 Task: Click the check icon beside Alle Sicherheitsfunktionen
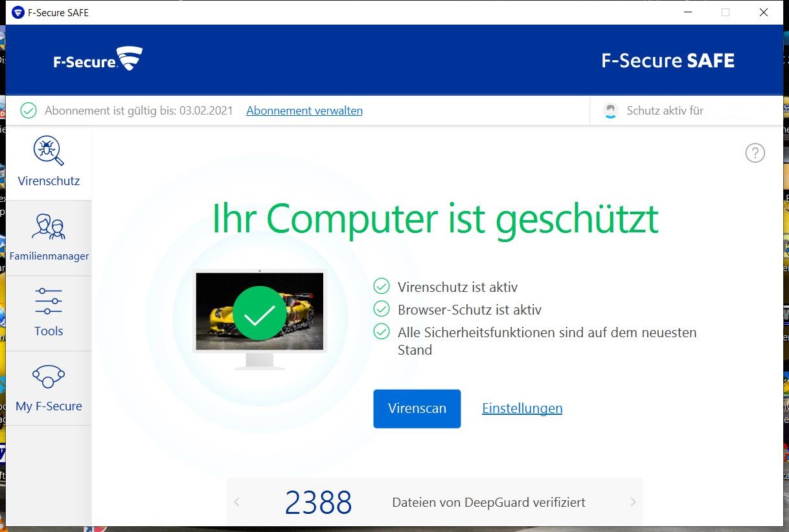click(382, 332)
